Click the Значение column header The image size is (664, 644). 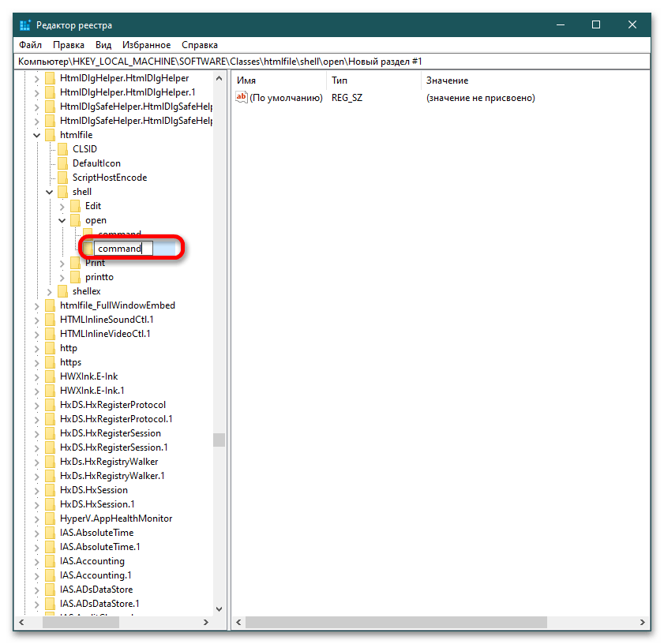pyautogui.click(x=447, y=80)
